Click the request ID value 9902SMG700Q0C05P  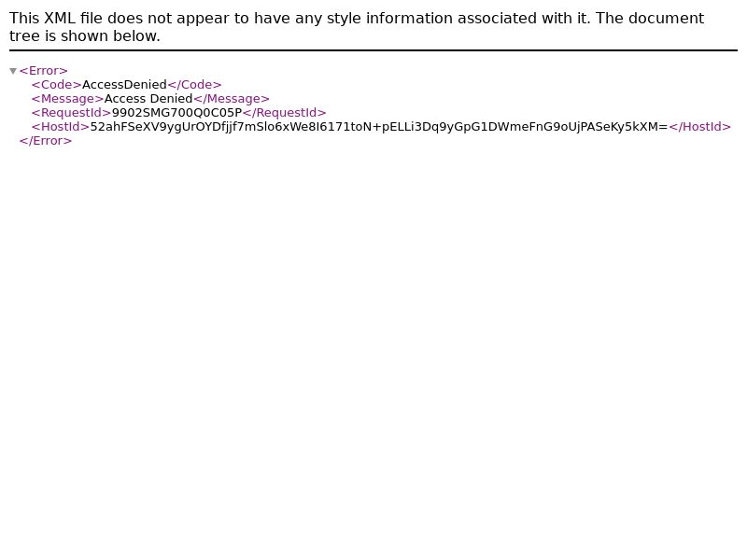point(176,113)
